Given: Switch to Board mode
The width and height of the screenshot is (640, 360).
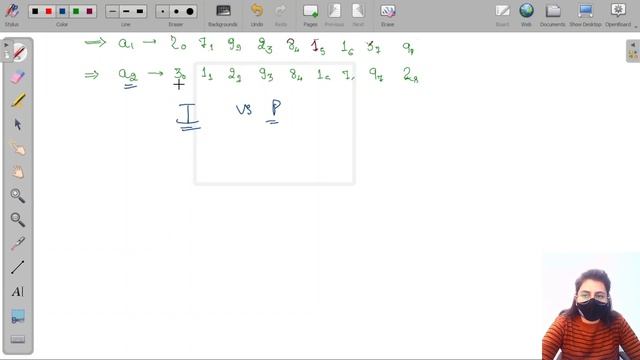Looking at the screenshot, I should coord(502,14).
